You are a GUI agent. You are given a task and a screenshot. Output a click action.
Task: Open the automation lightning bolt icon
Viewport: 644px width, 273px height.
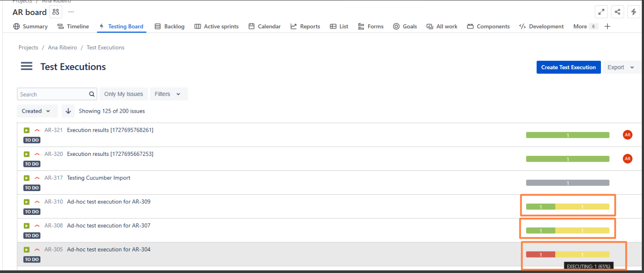click(x=633, y=12)
